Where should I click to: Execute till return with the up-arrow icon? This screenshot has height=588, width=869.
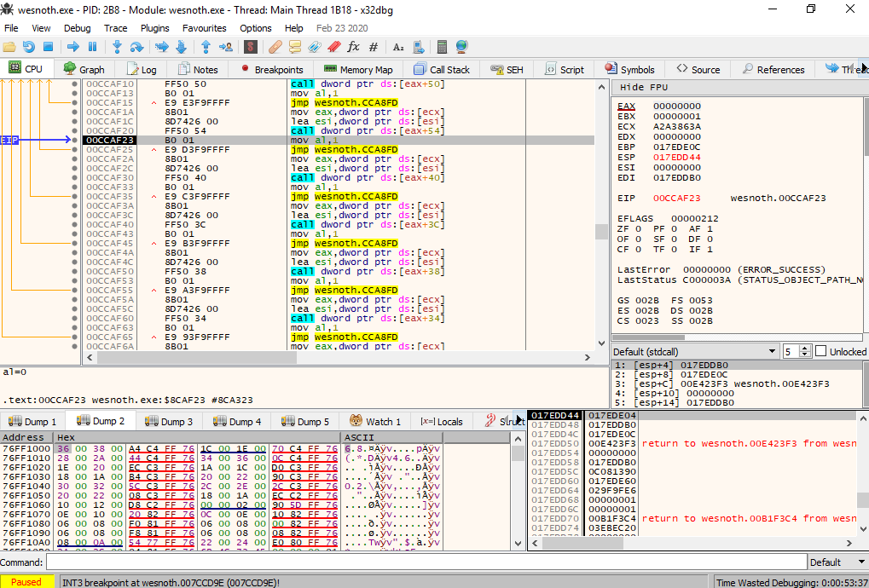[x=206, y=47]
